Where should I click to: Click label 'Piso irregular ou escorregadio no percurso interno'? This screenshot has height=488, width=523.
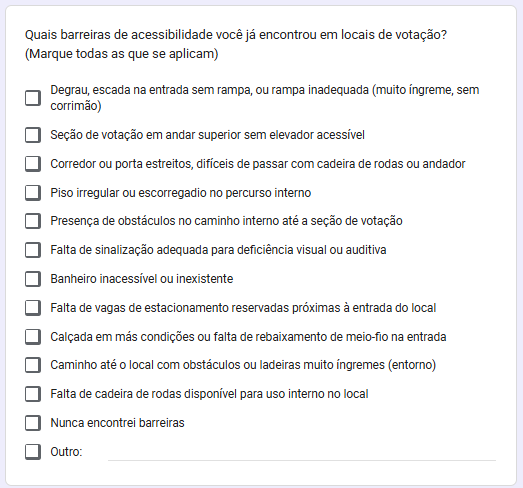180,193
